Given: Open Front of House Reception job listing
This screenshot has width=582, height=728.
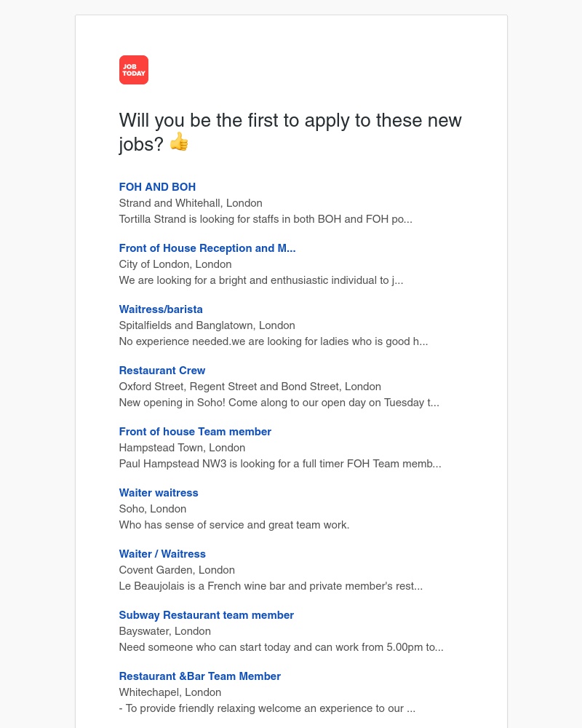Looking at the screenshot, I should (207, 248).
